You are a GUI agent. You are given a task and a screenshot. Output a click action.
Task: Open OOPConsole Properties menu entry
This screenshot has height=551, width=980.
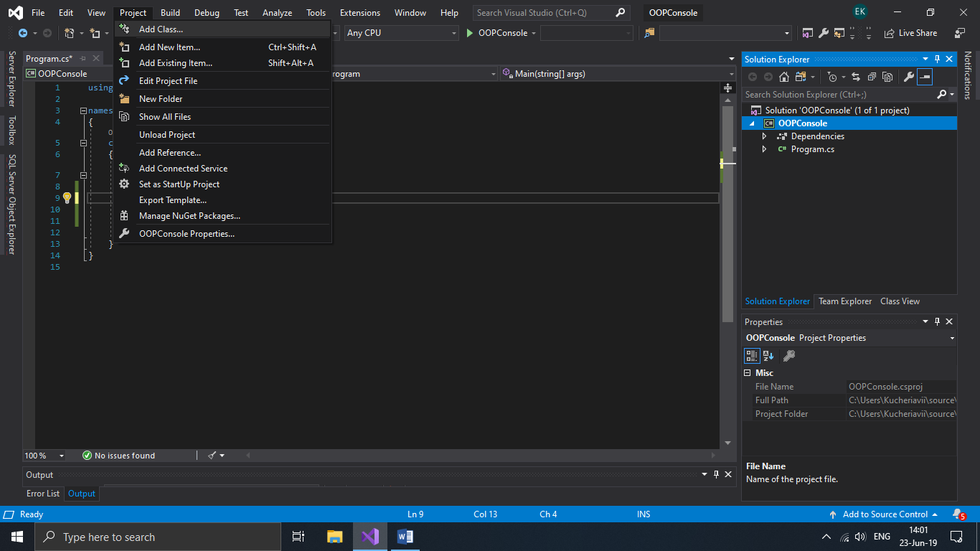pyautogui.click(x=222, y=234)
